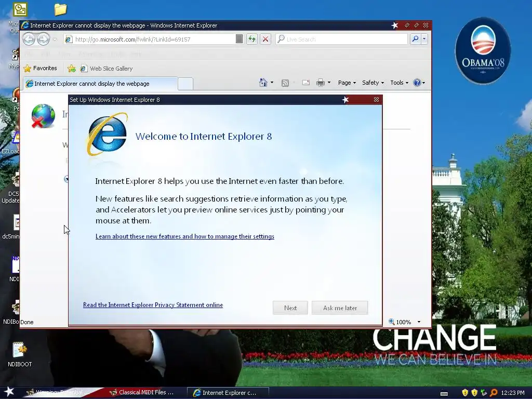Select the Internet Explorer taskbar button
This screenshot has width=532, height=399.
pyautogui.click(x=228, y=393)
